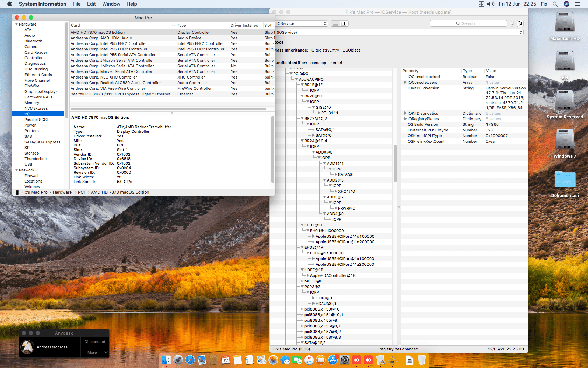Click Disconnect in the Anydesk panel
The width and height of the screenshot is (588, 368).
click(95, 342)
